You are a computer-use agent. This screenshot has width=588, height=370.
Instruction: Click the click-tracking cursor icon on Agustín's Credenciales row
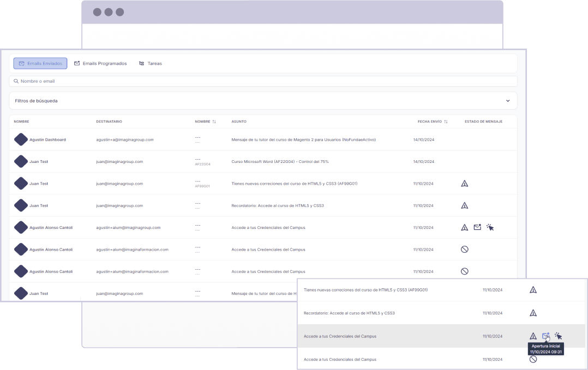[490, 227]
